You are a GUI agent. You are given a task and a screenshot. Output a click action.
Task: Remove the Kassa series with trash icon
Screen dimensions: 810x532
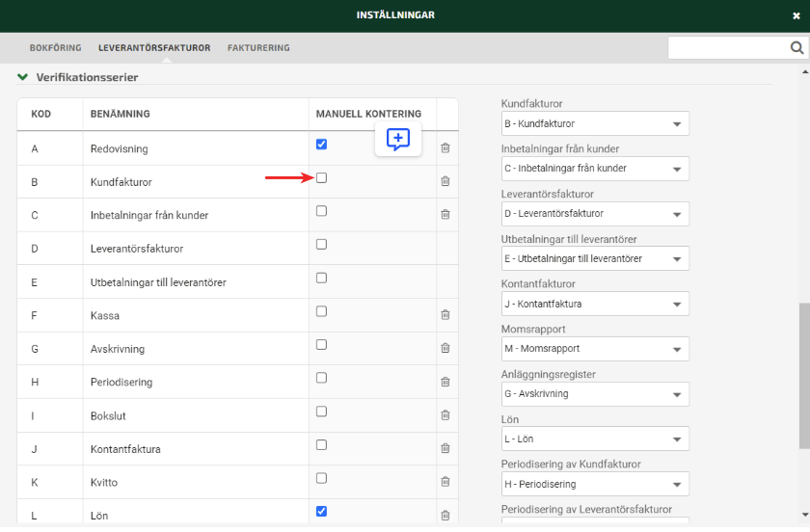(x=445, y=314)
